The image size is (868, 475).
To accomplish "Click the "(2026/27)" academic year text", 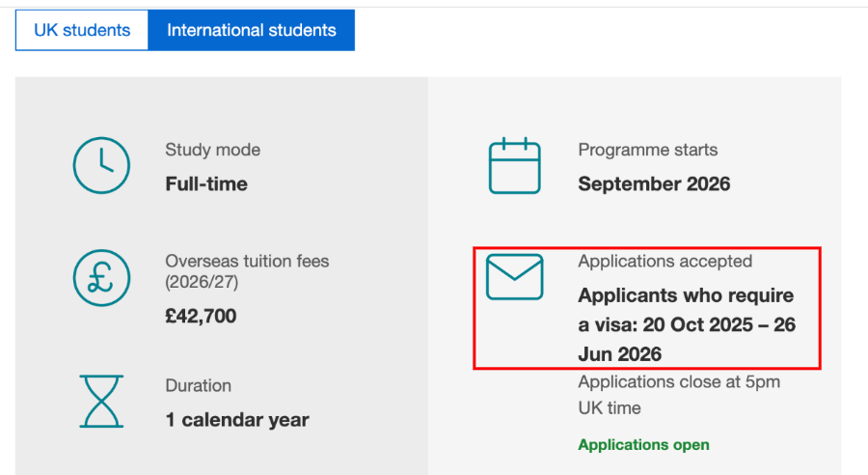I will [202, 282].
